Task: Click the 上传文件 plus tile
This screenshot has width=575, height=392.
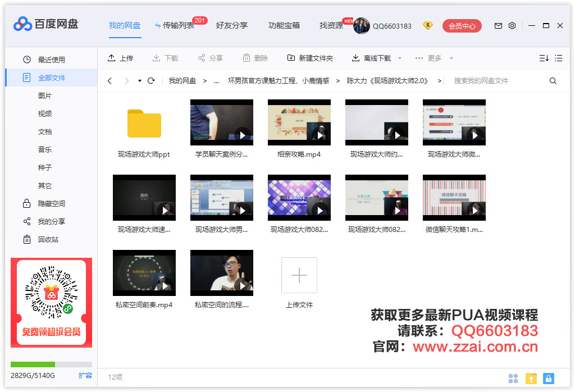Action: tap(299, 275)
